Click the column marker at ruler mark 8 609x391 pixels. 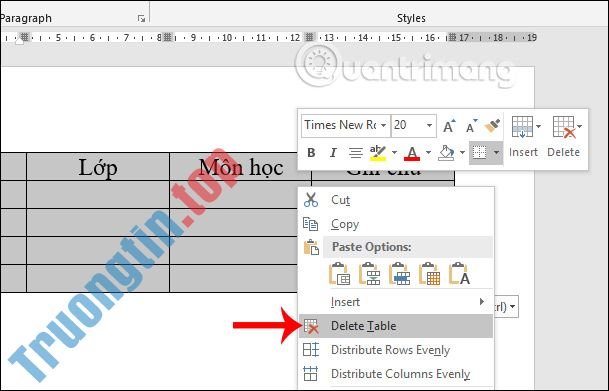tap(167, 37)
